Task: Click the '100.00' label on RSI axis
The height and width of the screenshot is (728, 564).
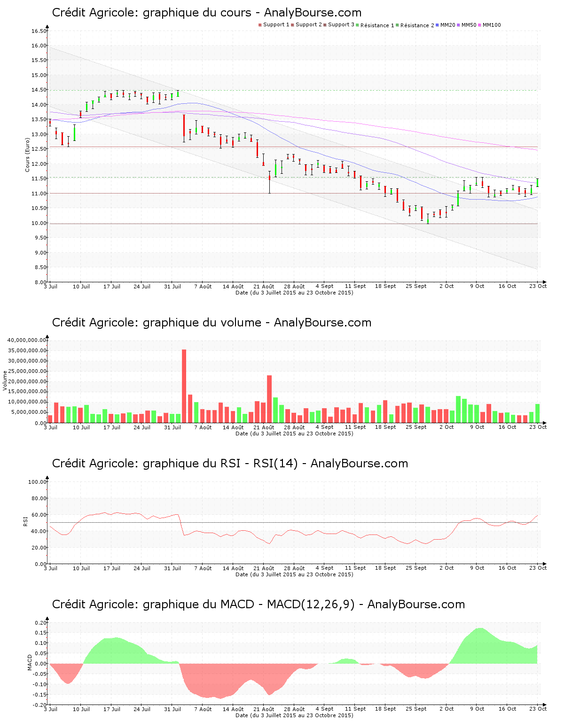Action: (37, 482)
